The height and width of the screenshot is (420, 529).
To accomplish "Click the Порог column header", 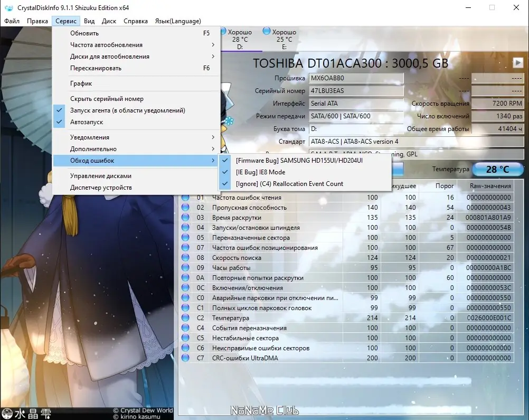I will point(445,186).
